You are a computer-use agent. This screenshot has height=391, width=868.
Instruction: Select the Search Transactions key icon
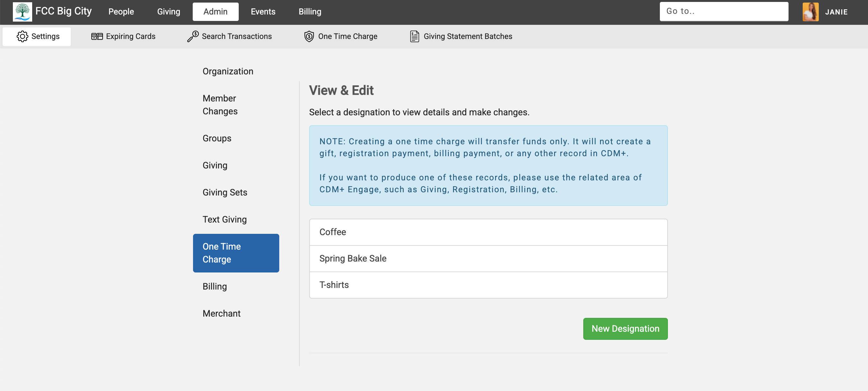pos(192,36)
